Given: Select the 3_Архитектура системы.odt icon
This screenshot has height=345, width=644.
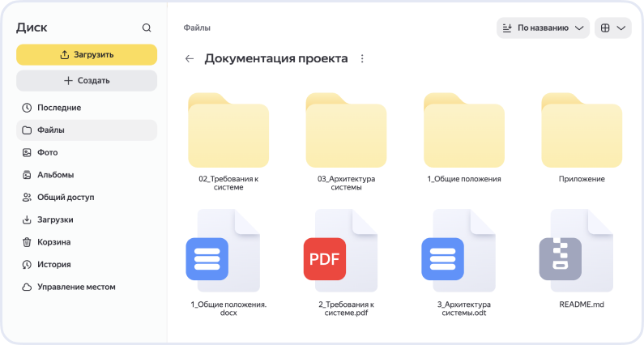Looking at the screenshot, I should [x=458, y=250].
